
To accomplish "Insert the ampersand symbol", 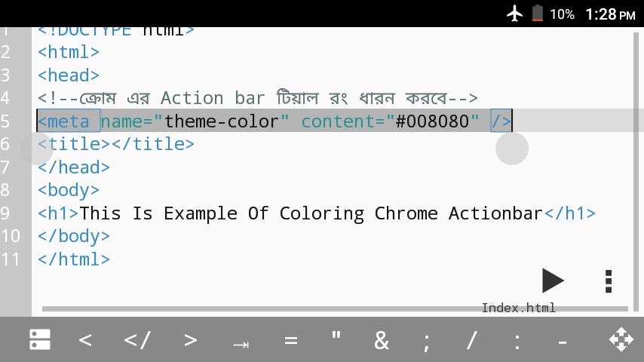I will pos(382,340).
